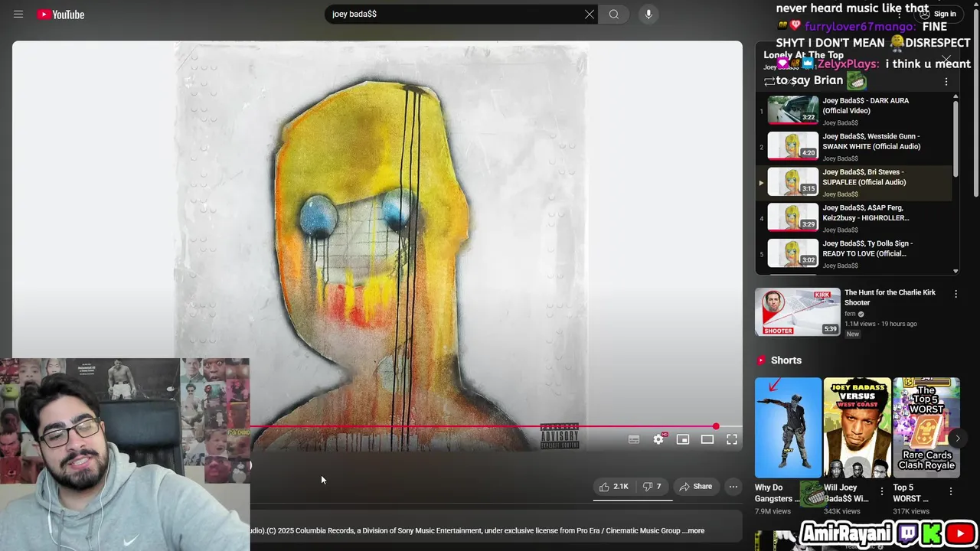Open the hamburger guide menu

[x=18, y=14]
